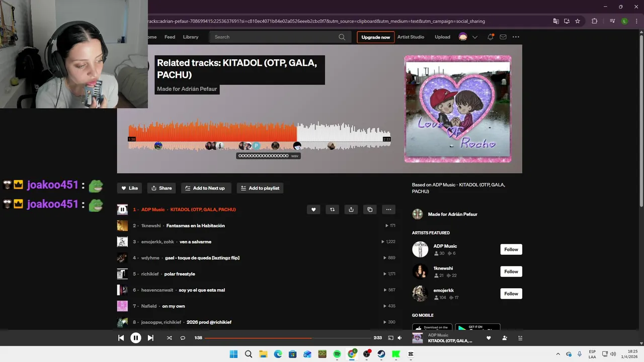Open the messages envelope icon

tap(503, 37)
